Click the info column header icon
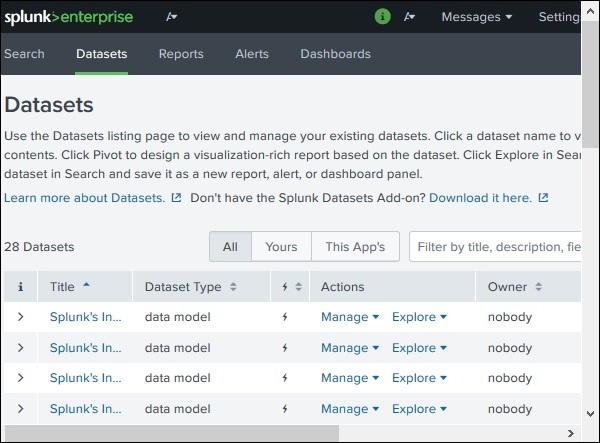600x443 pixels. pyautogui.click(x=21, y=287)
